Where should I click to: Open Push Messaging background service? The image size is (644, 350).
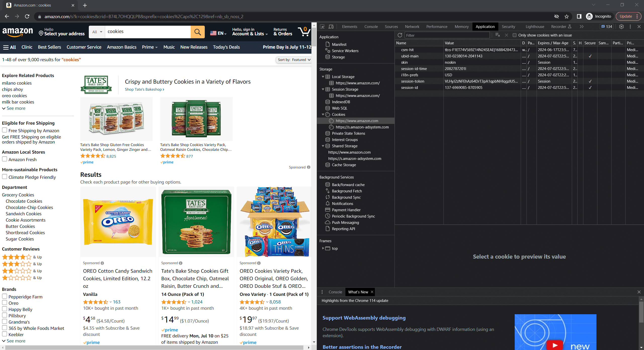(x=345, y=223)
